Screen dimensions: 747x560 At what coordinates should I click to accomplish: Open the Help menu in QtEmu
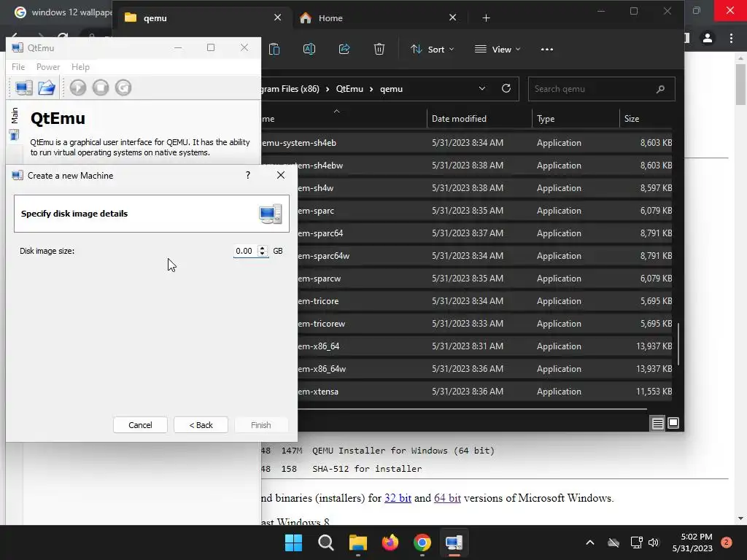pos(80,67)
